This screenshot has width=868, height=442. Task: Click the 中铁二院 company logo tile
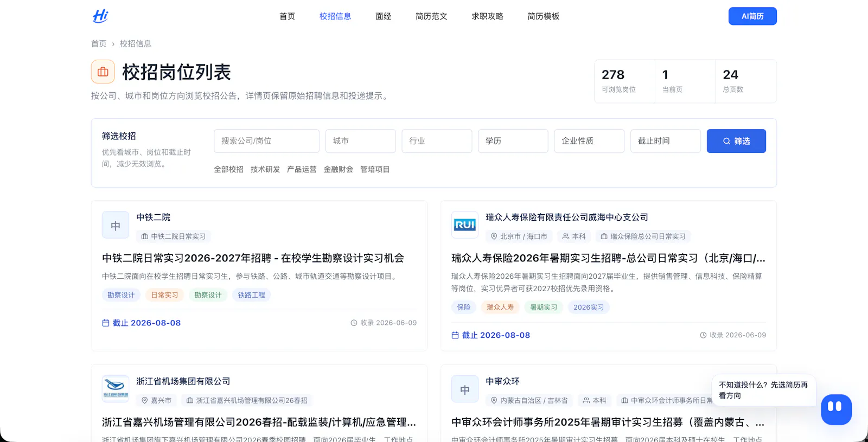click(116, 225)
